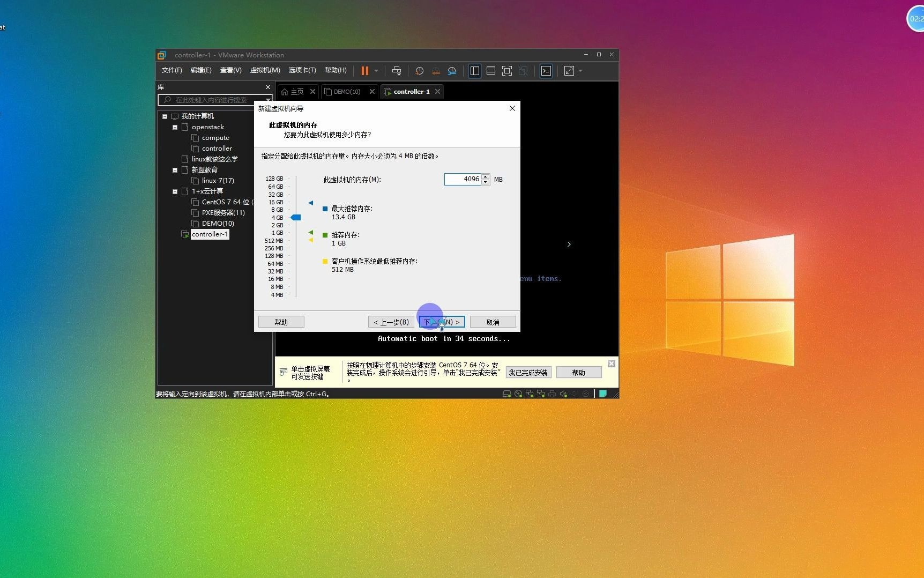Close the 库 library panel

(268, 87)
